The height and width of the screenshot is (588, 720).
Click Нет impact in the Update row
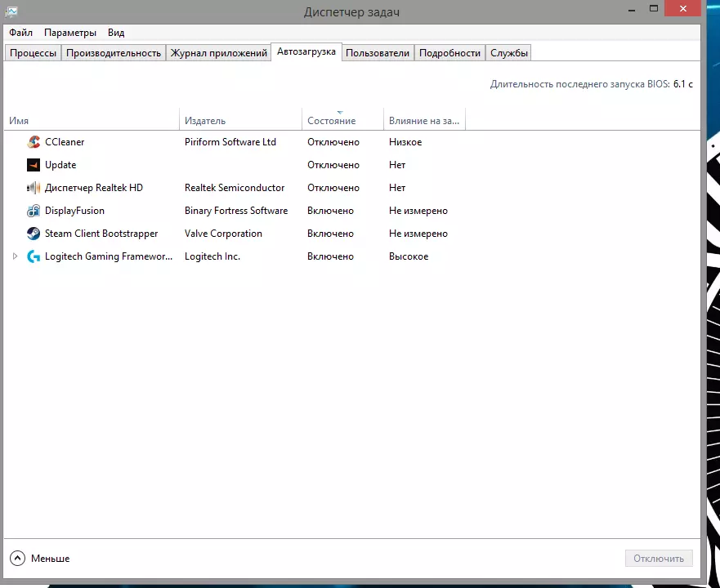396,165
